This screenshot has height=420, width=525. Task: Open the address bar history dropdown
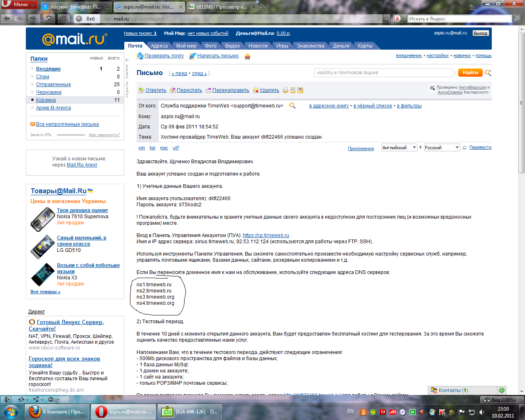(x=386, y=19)
